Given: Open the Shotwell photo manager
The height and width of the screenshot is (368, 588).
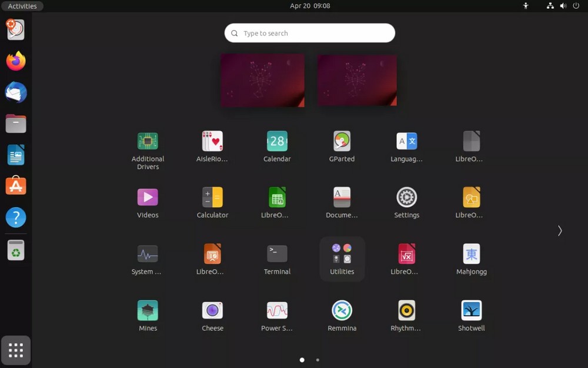Looking at the screenshot, I should 471,311.
